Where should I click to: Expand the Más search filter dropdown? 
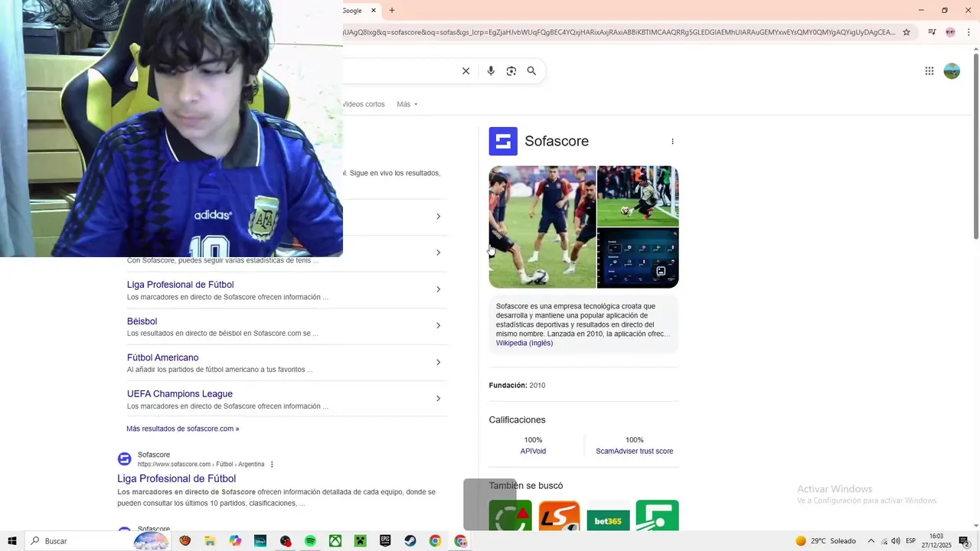[x=407, y=104]
